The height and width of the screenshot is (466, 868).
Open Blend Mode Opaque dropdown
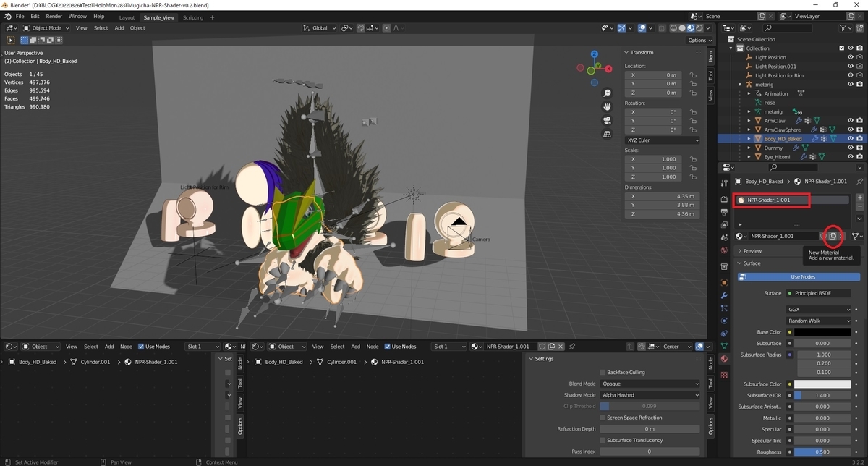(650, 384)
